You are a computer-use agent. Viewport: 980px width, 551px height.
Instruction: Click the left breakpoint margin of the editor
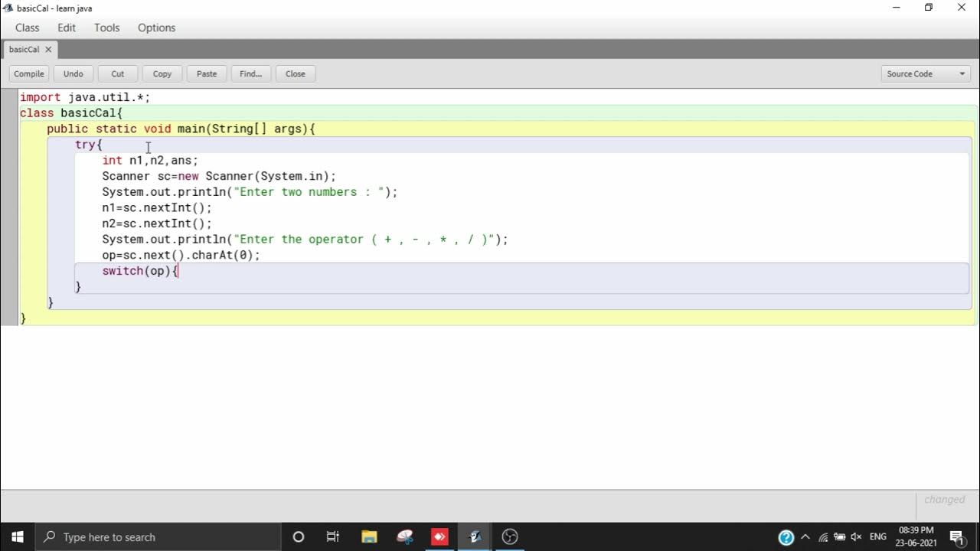(x=9, y=207)
